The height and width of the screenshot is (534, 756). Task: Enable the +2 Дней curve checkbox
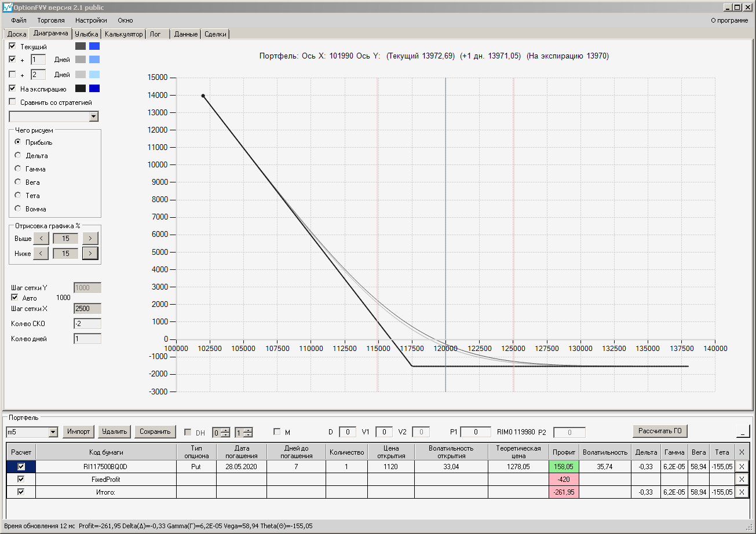point(13,74)
